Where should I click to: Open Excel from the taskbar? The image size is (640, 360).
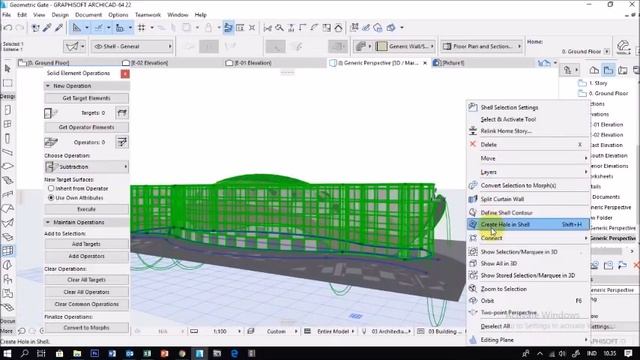(x=147, y=353)
